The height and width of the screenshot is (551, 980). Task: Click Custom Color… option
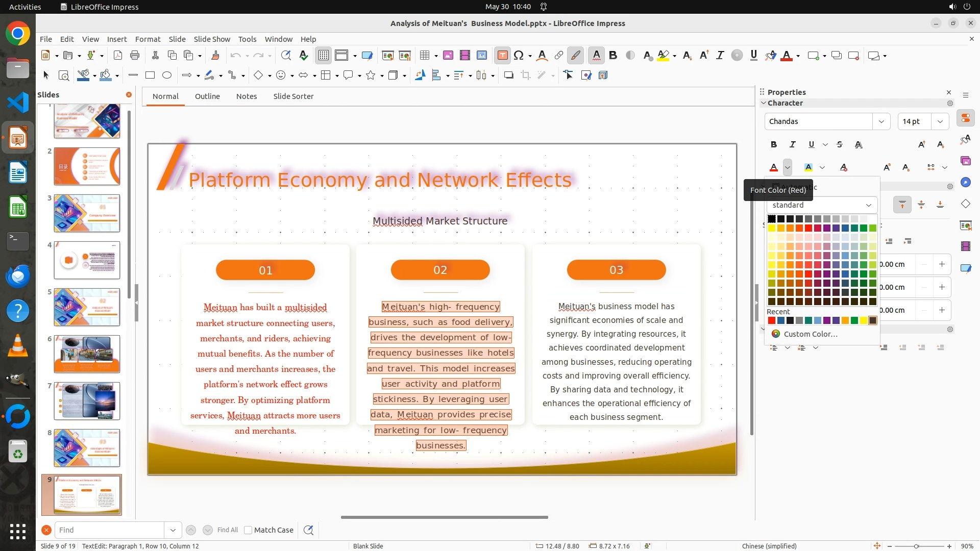click(x=810, y=334)
